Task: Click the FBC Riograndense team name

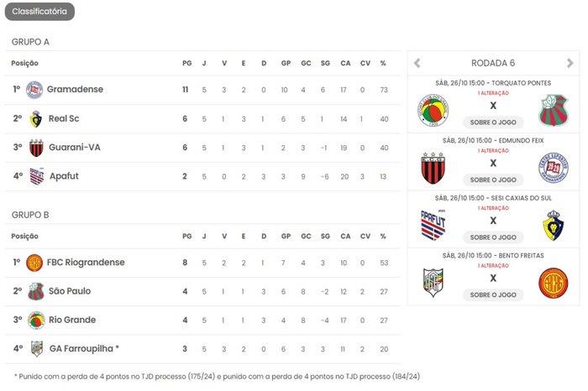Action: (x=86, y=262)
